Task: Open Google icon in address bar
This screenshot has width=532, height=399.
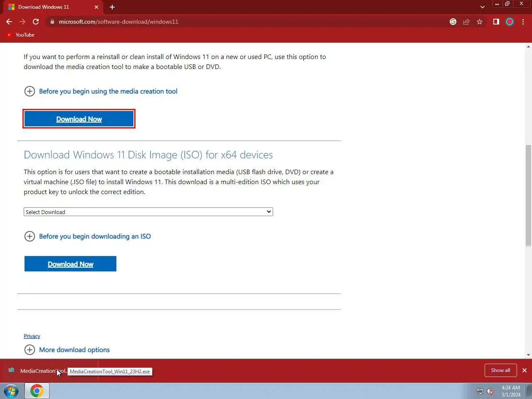Action: [x=453, y=22]
